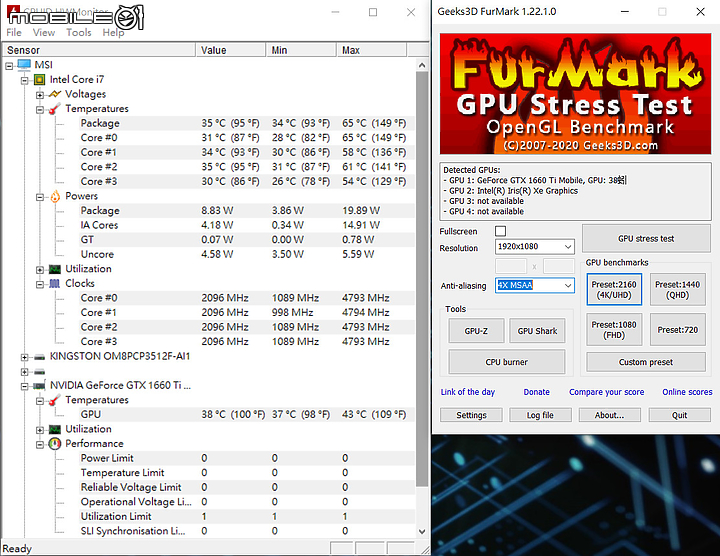Screen dimensions: 720x556
Task: Click the Performance gauge icon
Action: (x=55, y=444)
